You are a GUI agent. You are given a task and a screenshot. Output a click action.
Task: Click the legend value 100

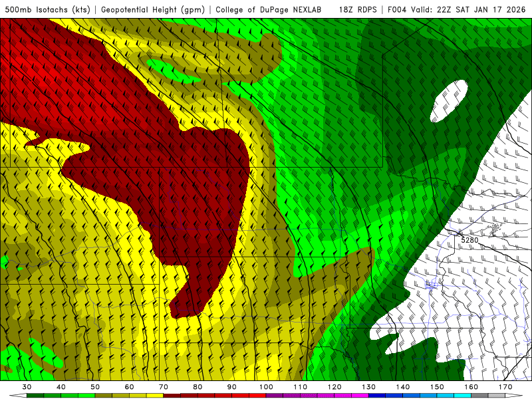(266, 387)
